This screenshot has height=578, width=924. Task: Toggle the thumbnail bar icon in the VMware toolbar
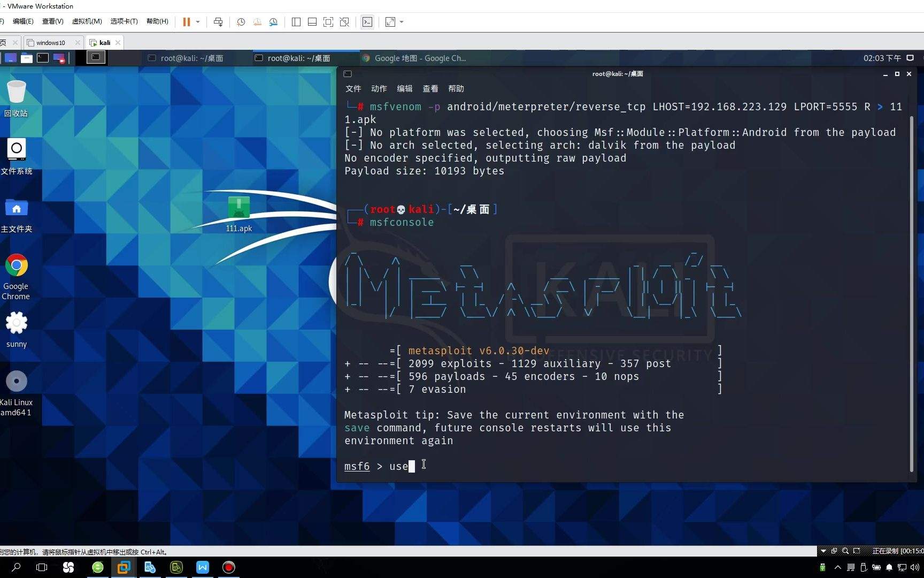(312, 22)
